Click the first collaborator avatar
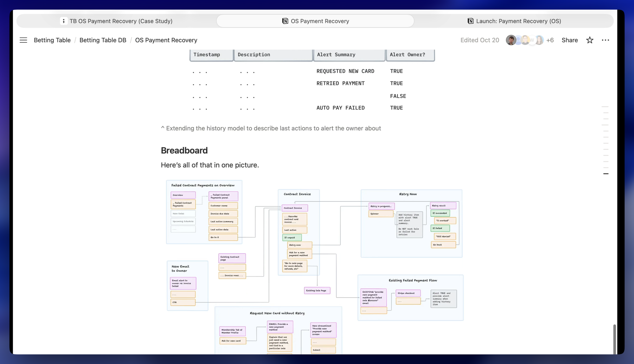The height and width of the screenshot is (364, 634). click(511, 40)
